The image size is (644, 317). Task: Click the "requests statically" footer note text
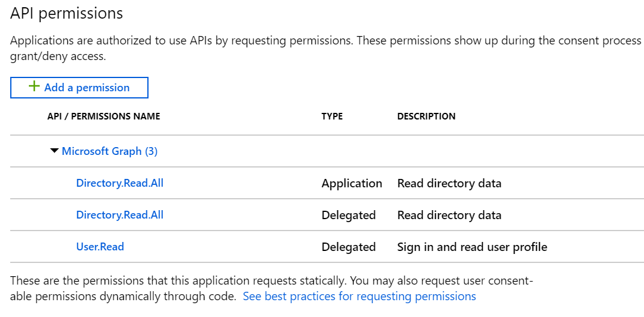click(x=271, y=280)
